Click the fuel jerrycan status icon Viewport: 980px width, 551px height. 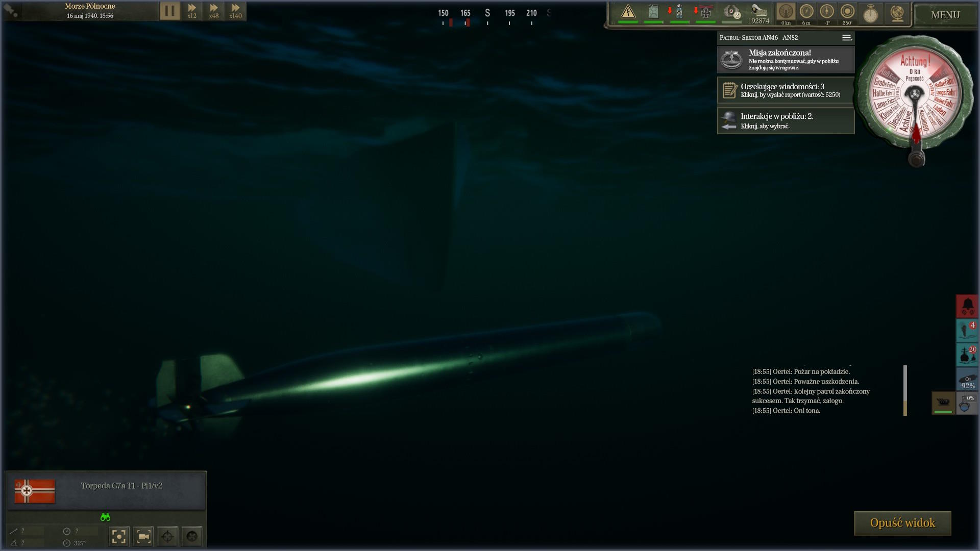653,12
